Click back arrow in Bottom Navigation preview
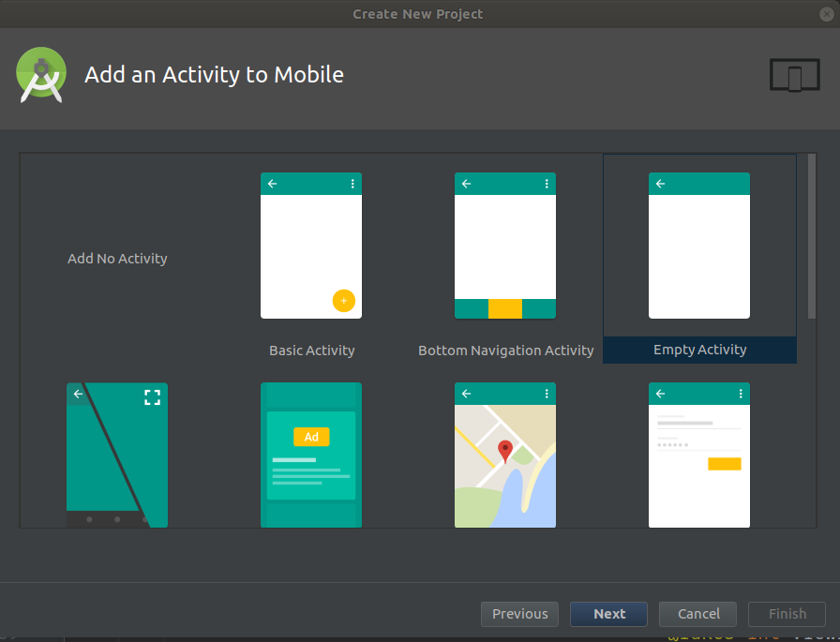The height and width of the screenshot is (642, 840). 467,184
